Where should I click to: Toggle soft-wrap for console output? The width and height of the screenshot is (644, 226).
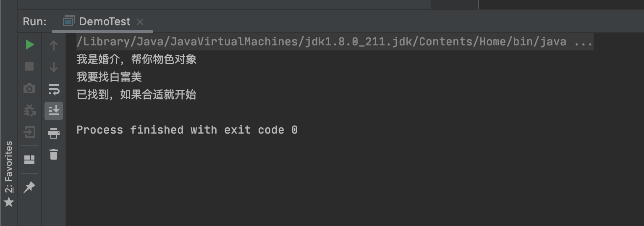(54, 89)
